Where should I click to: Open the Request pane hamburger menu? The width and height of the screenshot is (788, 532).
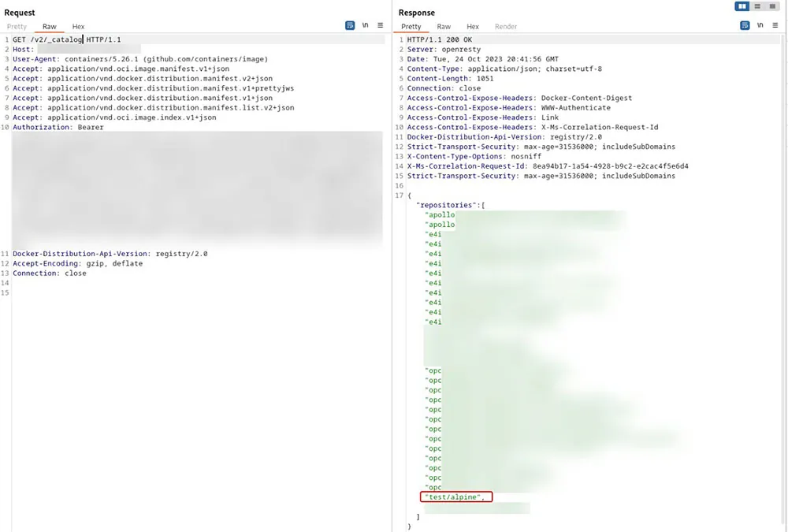click(x=381, y=25)
